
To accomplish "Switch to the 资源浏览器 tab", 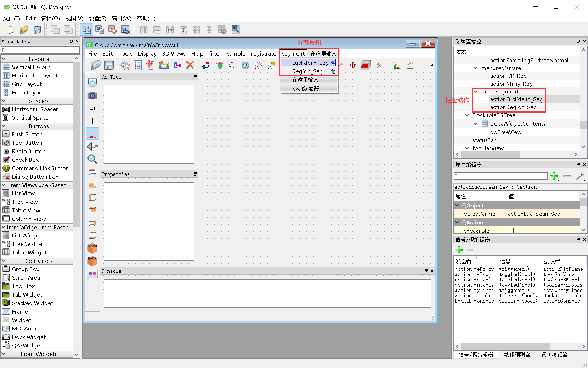I will click(554, 354).
